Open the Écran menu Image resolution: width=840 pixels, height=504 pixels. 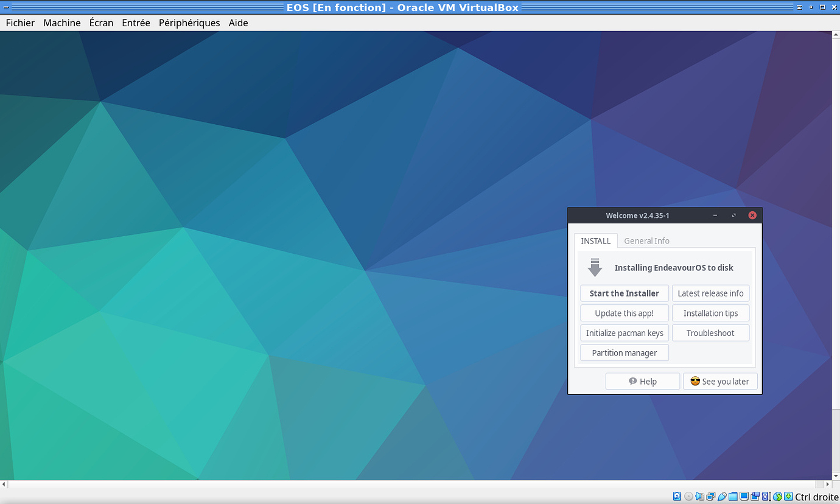point(101,23)
